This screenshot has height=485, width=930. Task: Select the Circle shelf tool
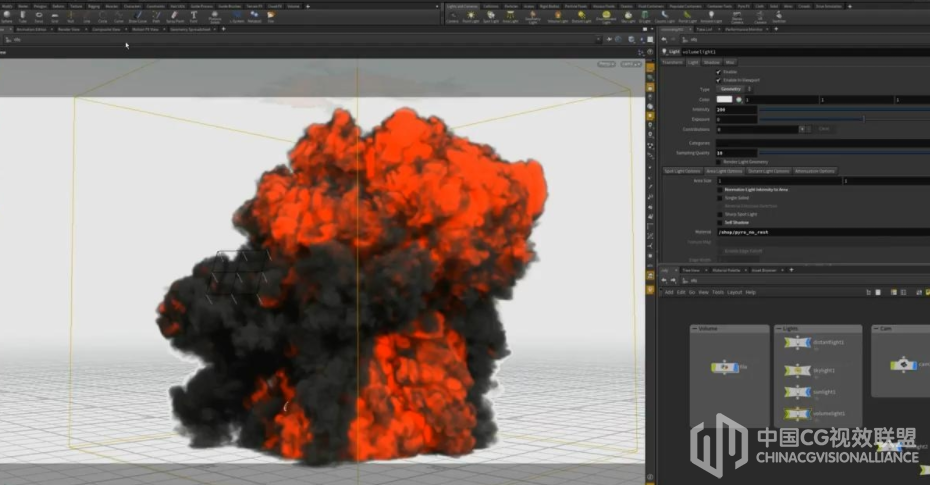[x=103, y=17]
